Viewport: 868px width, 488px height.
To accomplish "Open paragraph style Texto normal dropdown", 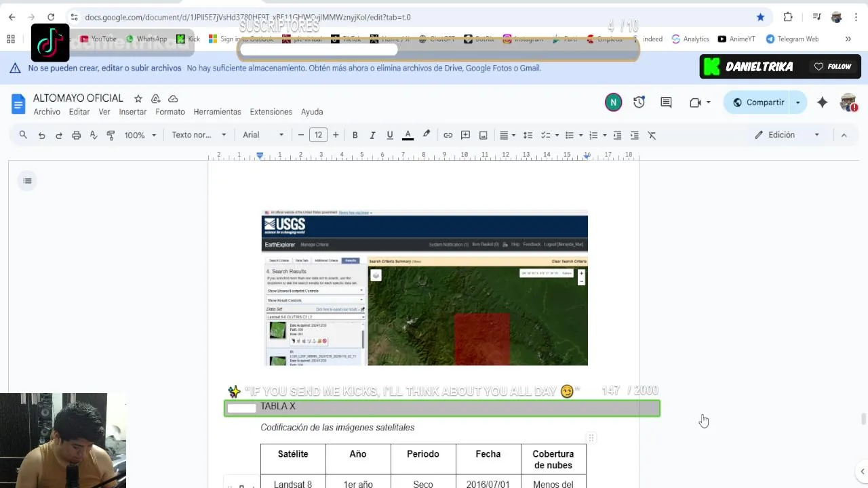I will tap(199, 135).
